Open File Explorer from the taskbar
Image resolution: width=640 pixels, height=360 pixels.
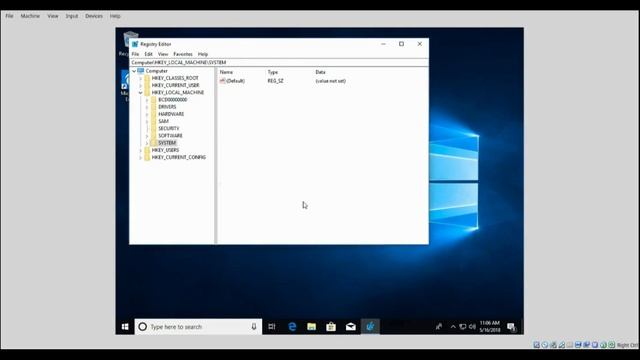311,327
